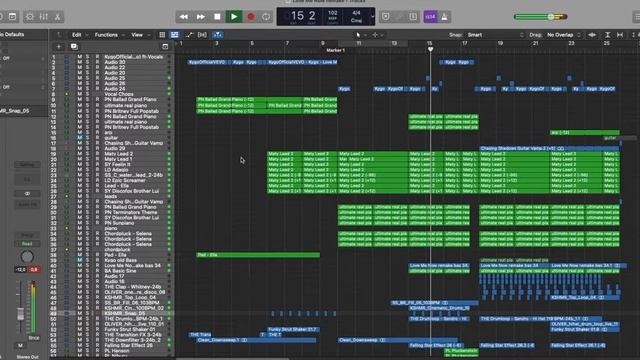Stop playback with the Stop button
This screenshot has height=360, width=640.
tap(217, 17)
